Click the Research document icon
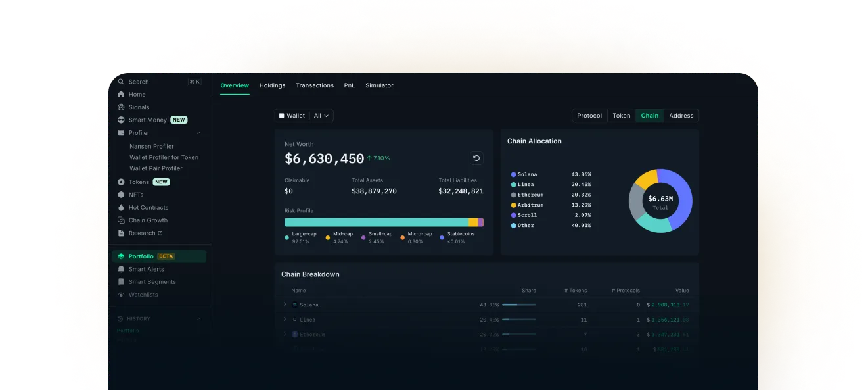 [121, 233]
